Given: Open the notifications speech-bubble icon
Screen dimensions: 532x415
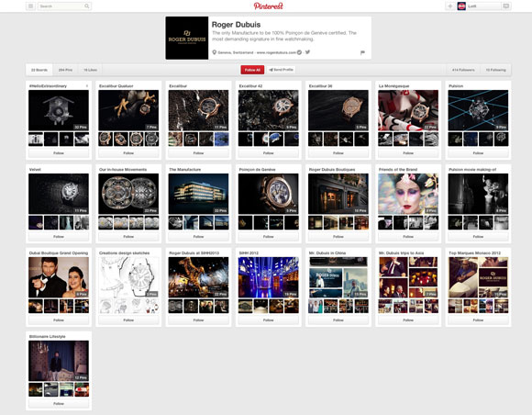Looking at the screenshot, I should pos(506,6).
